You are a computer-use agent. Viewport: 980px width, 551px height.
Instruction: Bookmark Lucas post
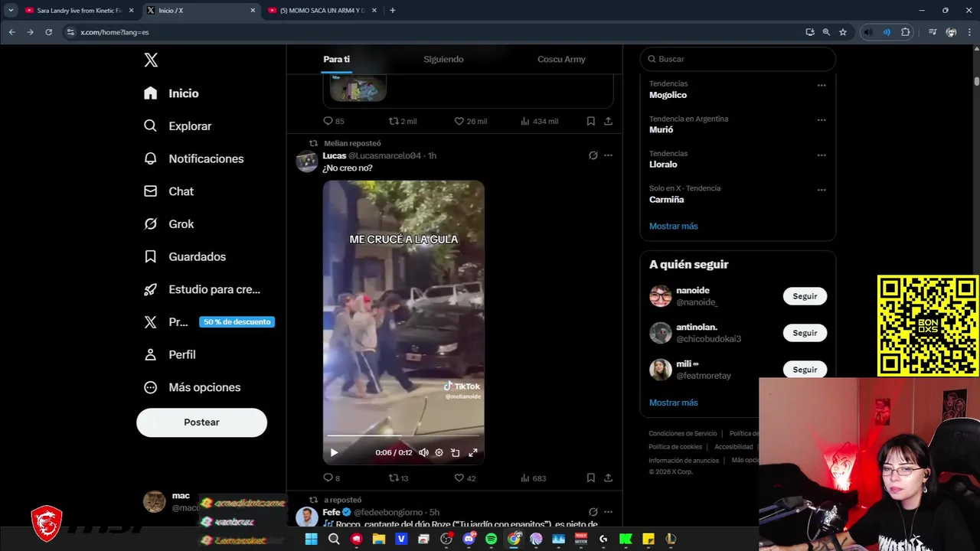point(591,478)
